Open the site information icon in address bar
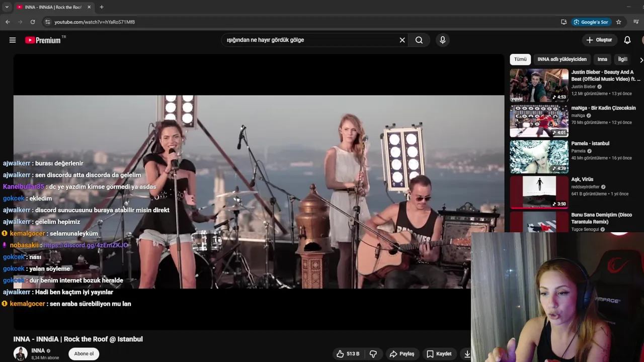Image resolution: width=644 pixels, height=362 pixels. (x=48, y=22)
